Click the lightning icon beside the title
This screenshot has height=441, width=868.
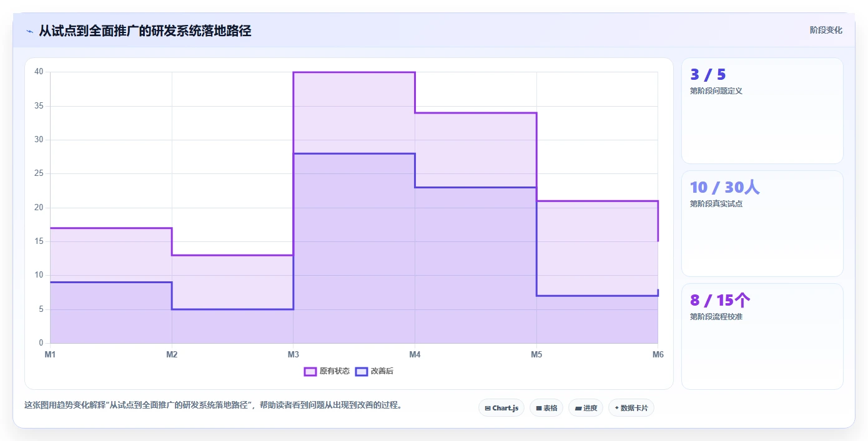click(x=29, y=31)
